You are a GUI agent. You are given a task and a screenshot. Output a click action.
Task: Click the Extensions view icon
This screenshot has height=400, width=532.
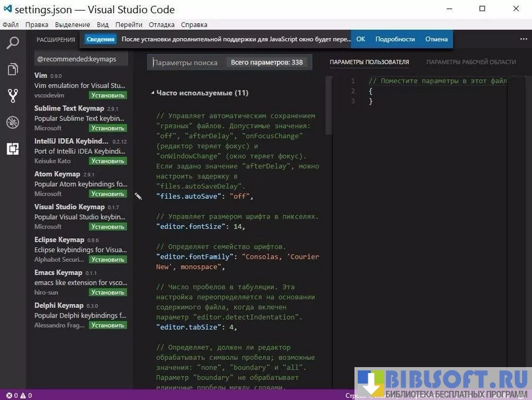12,149
